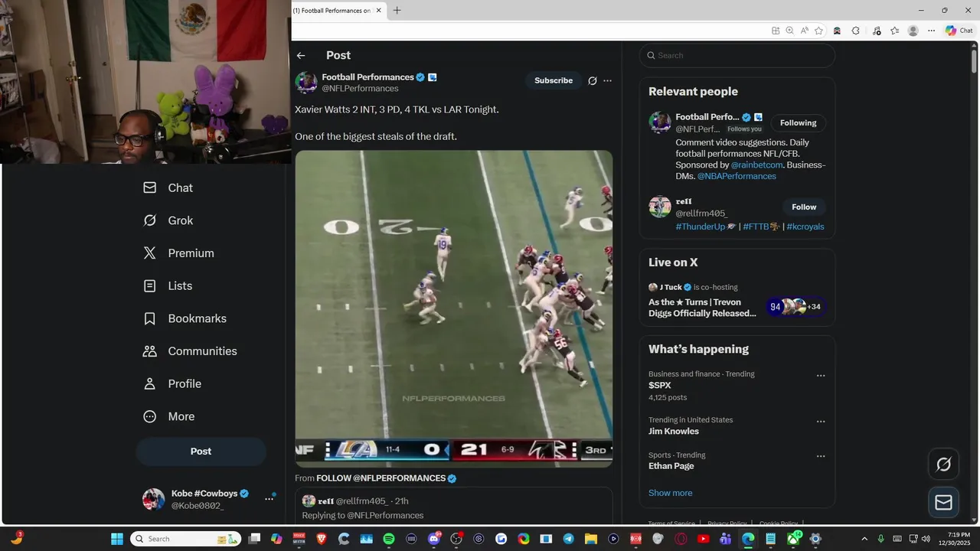Subscribe to Football Performances

(553, 80)
